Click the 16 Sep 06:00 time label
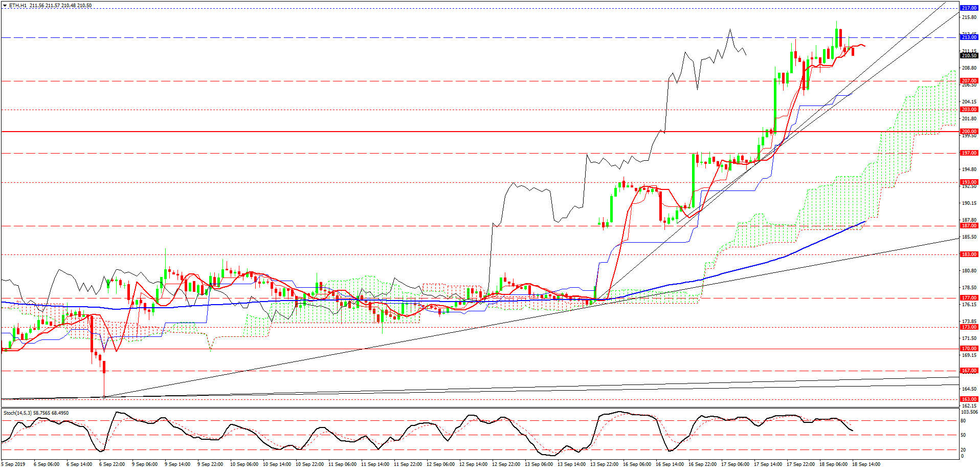 637,464
